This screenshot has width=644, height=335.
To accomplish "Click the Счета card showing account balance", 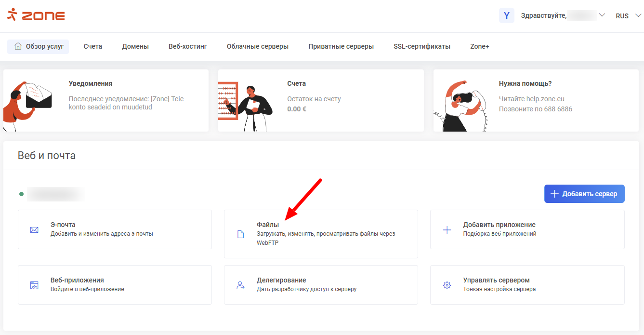I will click(x=320, y=100).
